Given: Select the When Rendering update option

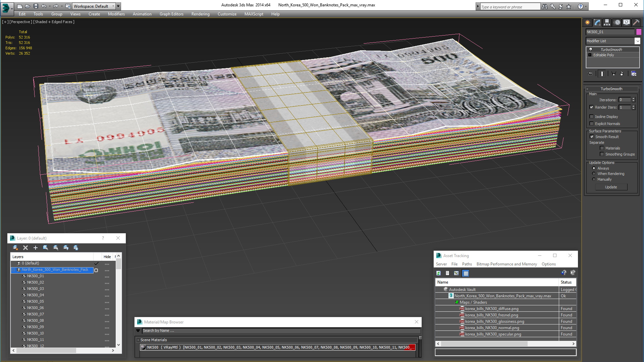Looking at the screenshot, I should 594,174.
